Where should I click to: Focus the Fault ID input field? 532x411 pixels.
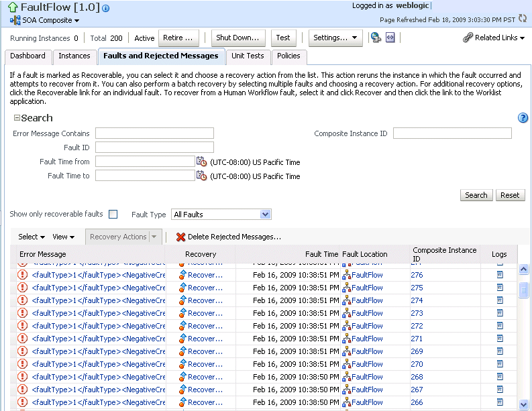[154, 148]
